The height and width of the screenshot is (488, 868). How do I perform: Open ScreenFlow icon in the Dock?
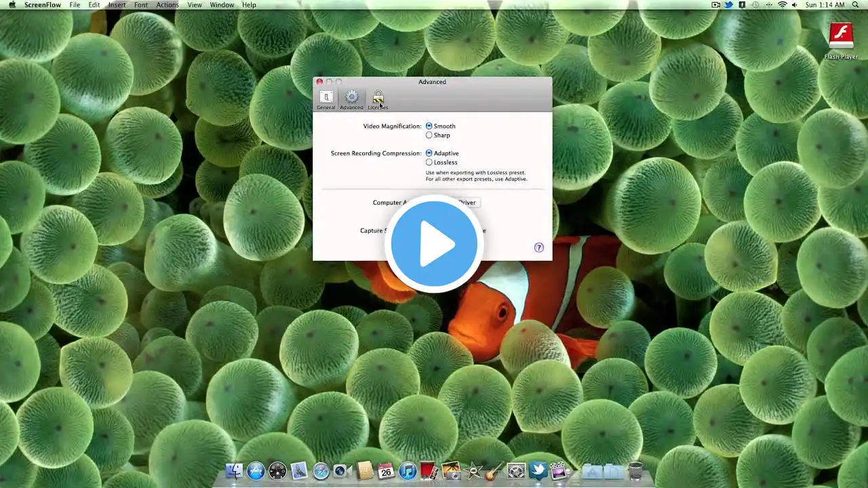click(x=559, y=471)
